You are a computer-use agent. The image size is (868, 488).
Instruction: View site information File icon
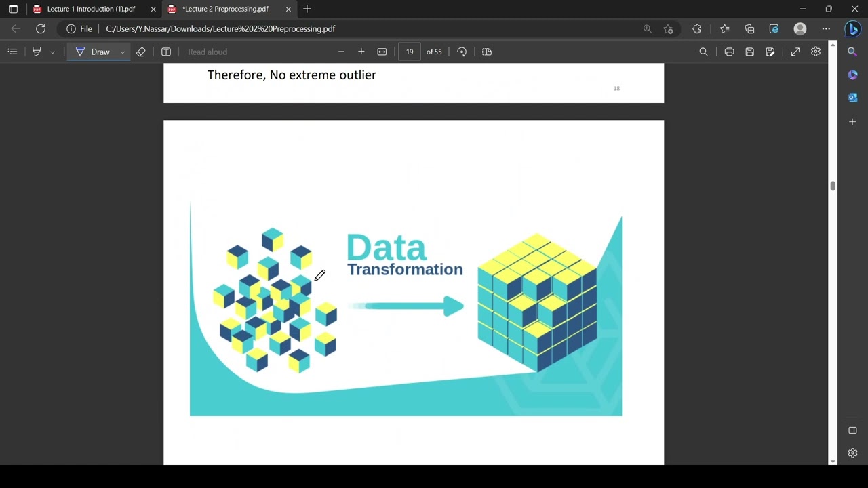(79, 29)
